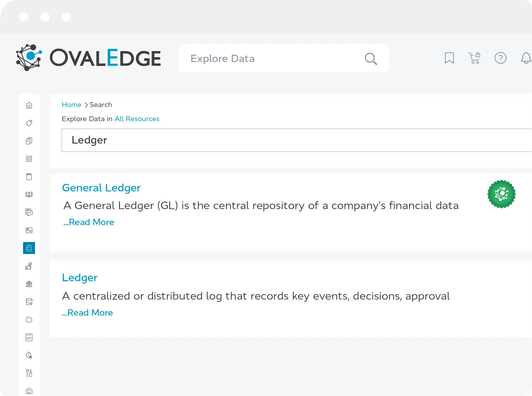Click the code window sidebar icon
Image resolution: width=532 pixels, height=396 pixels.
29,338
